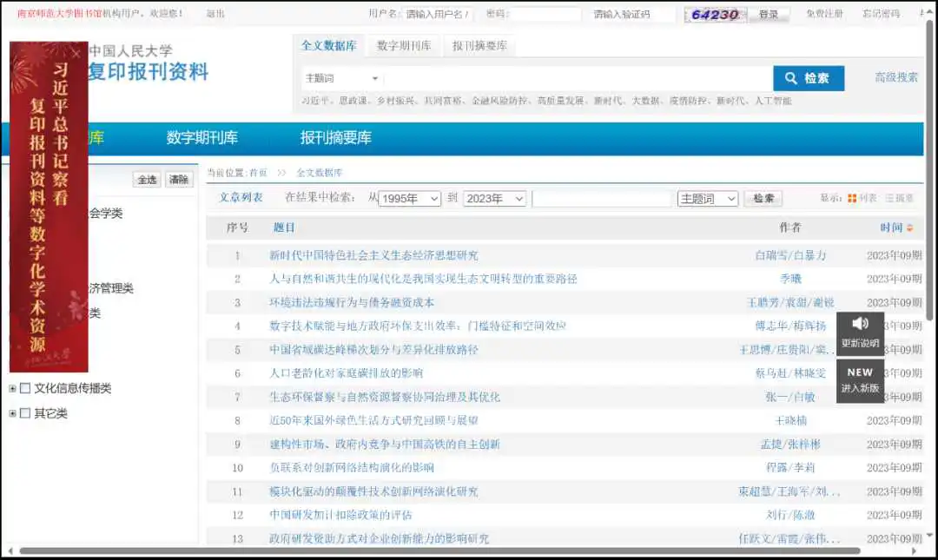Click the 全文数据库 breadcrumb link
Screen dimensions: 938x560
(320, 173)
